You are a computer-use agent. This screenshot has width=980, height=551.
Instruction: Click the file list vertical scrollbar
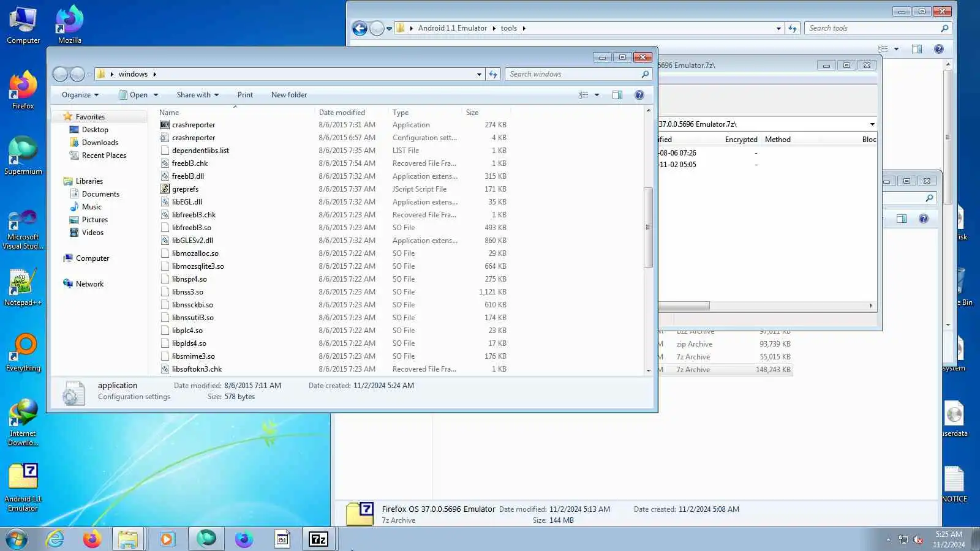(648, 228)
